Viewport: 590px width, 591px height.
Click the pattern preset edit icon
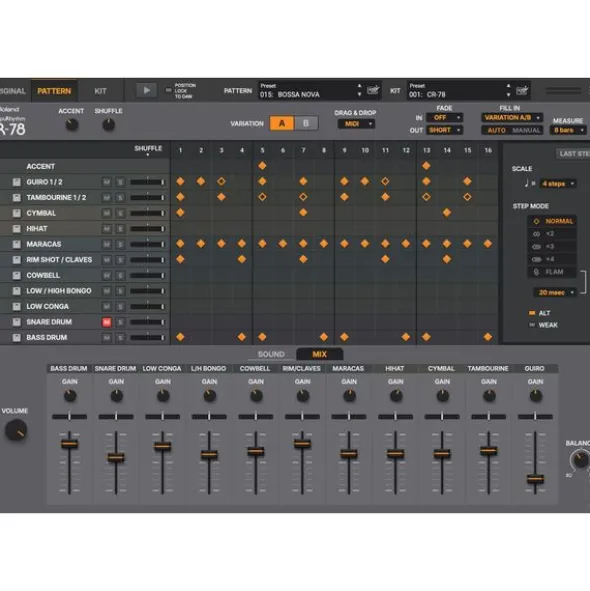click(x=373, y=90)
